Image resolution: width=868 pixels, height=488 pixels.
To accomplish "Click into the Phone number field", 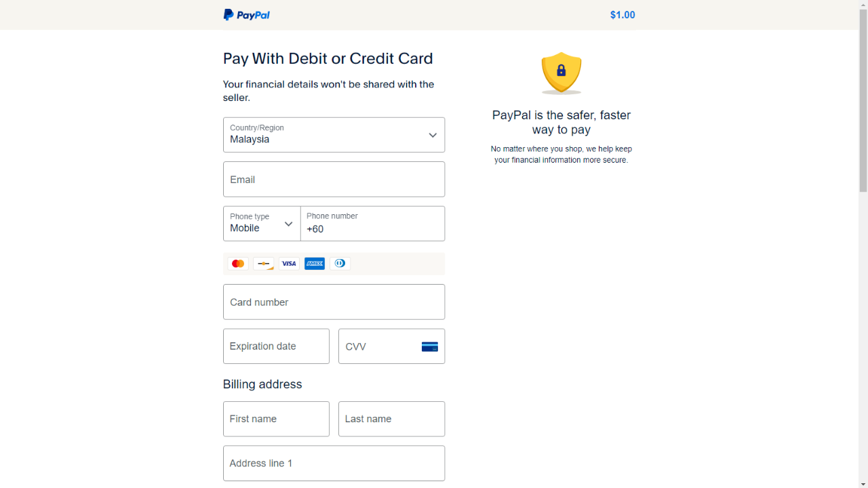I will point(373,224).
